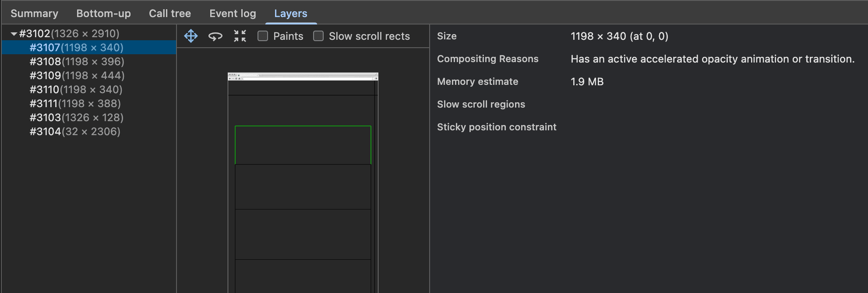Select the Layers tab
Image resolution: width=868 pixels, height=293 pixels.
[x=291, y=13]
